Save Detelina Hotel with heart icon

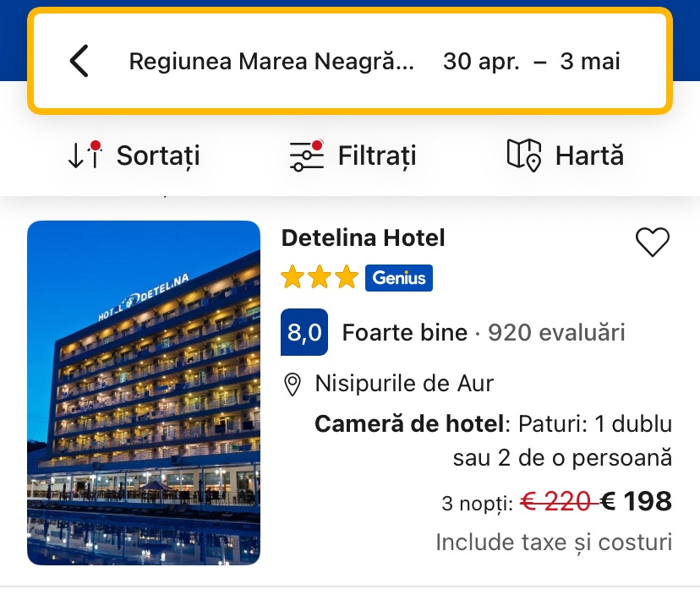(652, 243)
